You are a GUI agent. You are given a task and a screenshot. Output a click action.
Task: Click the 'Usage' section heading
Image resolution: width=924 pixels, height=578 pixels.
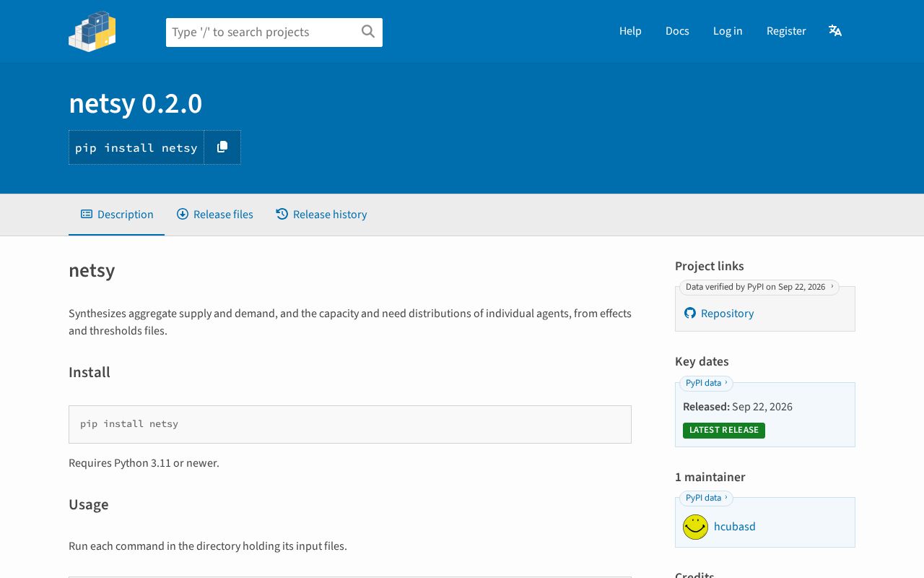coord(89,505)
